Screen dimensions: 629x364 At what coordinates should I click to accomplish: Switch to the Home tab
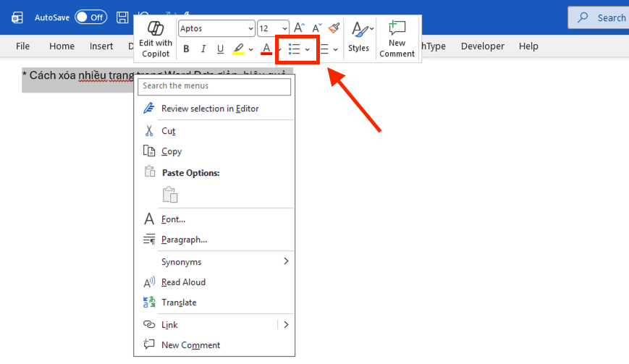[62, 46]
